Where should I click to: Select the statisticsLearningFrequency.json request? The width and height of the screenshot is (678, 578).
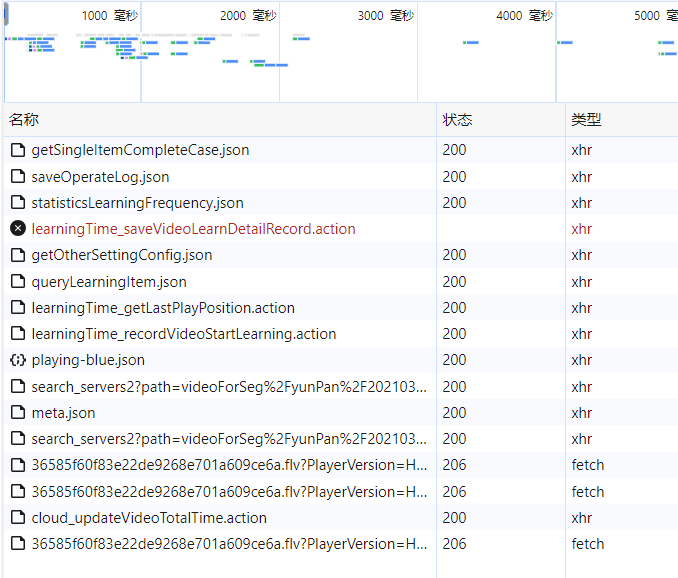(x=137, y=203)
